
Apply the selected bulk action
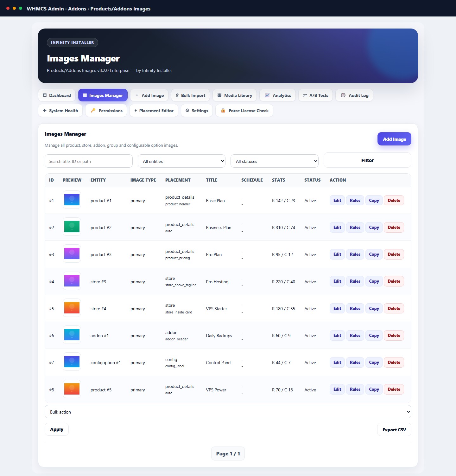[57, 429]
